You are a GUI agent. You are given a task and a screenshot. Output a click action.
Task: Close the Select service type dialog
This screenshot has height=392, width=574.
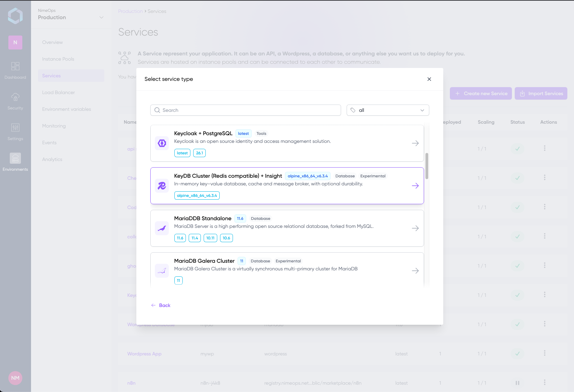click(429, 79)
